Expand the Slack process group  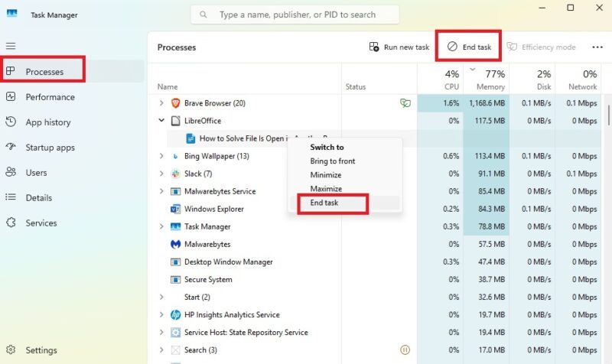pos(161,174)
